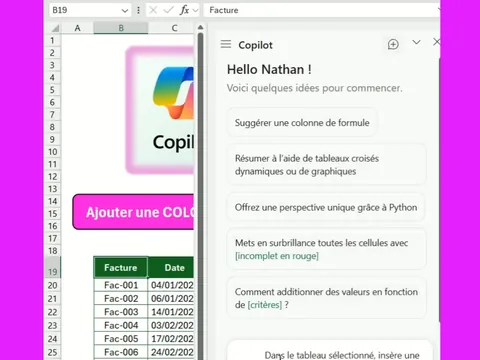Select column A header
Viewport: 480px width, 360px height.
(77, 28)
